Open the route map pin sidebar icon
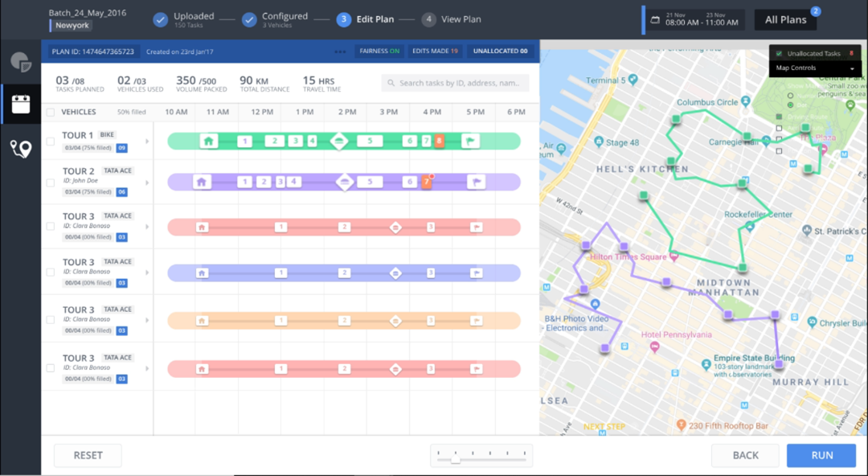868x476 pixels. [21, 149]
